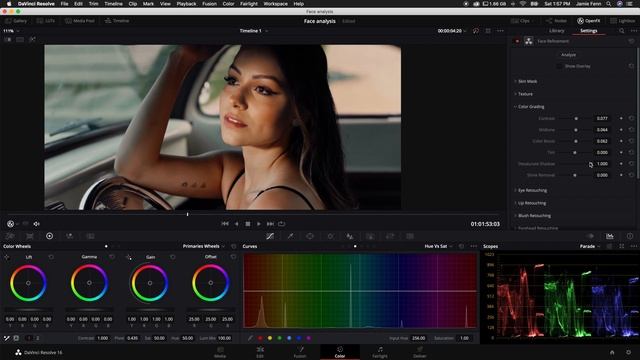Open the Lightbox view
This screenshot has width=640, height=360.
click(623, 21)
